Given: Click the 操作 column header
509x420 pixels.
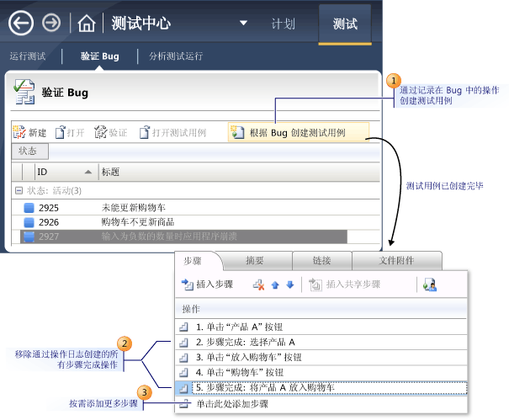Looking at the screenshot, I should point(321,309).
